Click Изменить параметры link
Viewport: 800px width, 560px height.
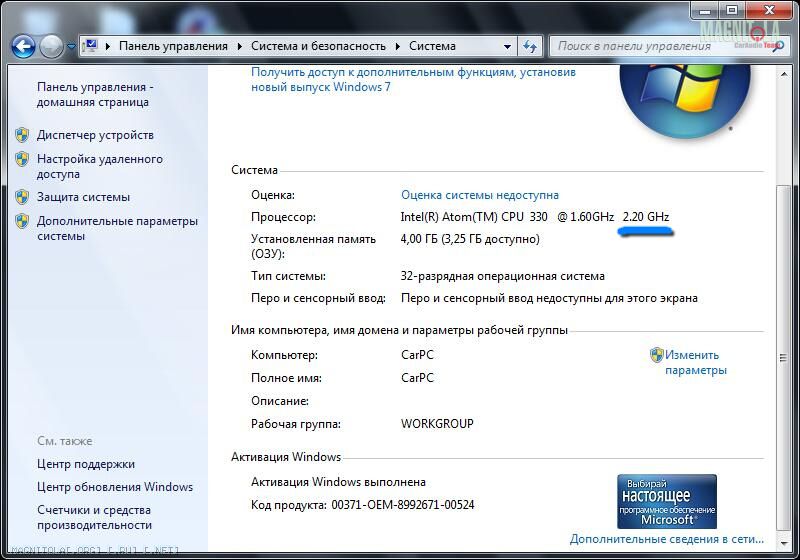click(x=696, y=362)
